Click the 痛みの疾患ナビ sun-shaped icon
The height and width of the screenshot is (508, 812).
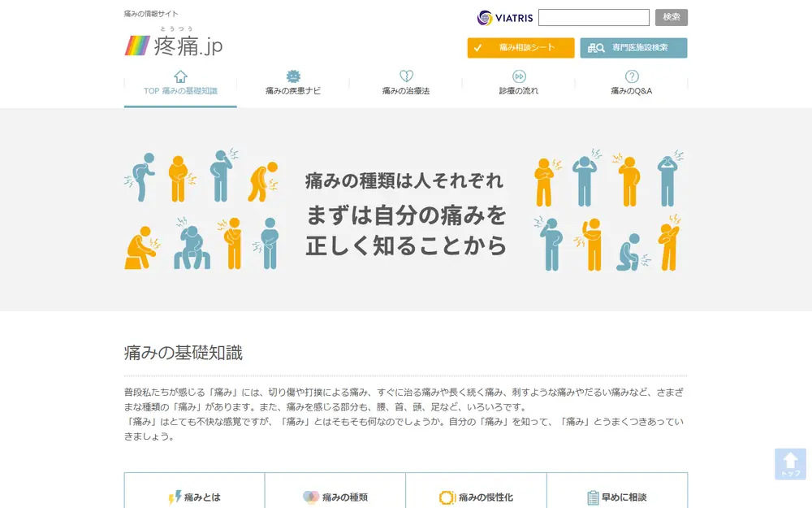[x=293, y=76]
